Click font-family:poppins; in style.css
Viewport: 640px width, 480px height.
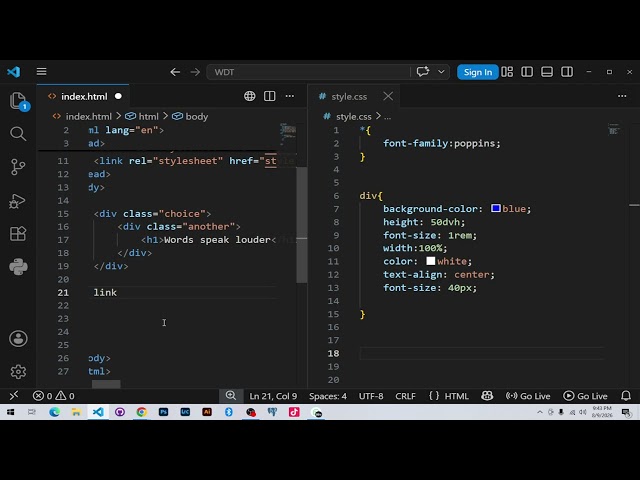pyautogui.click(x=442, y=143)
